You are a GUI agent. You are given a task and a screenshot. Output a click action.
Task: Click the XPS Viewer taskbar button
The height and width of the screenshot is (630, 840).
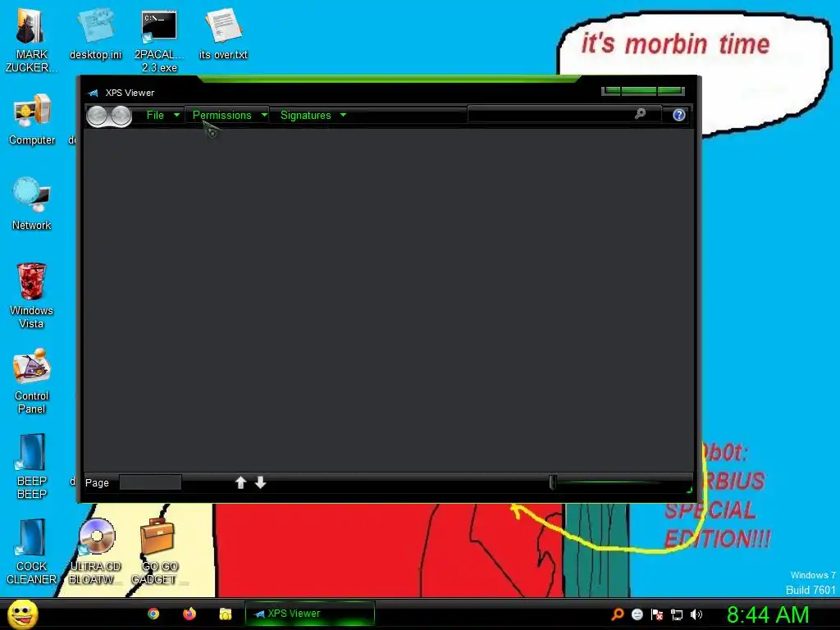(x=309, y=614)
